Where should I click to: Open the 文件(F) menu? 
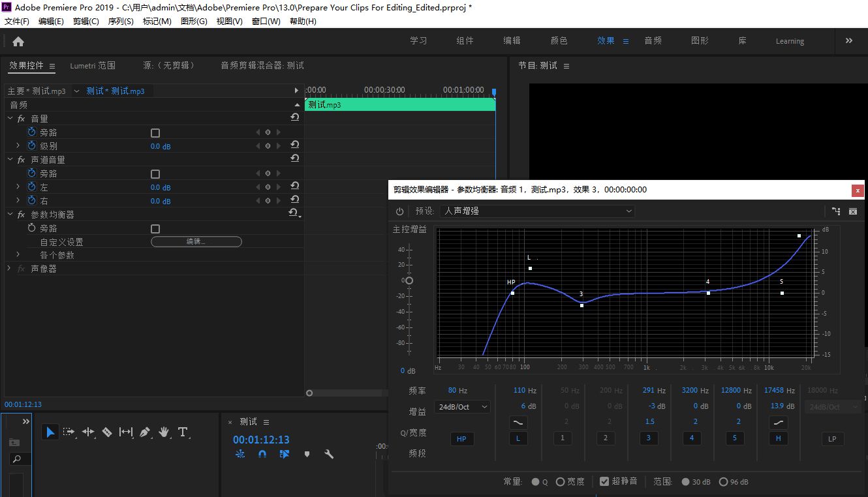pos(17,22)
